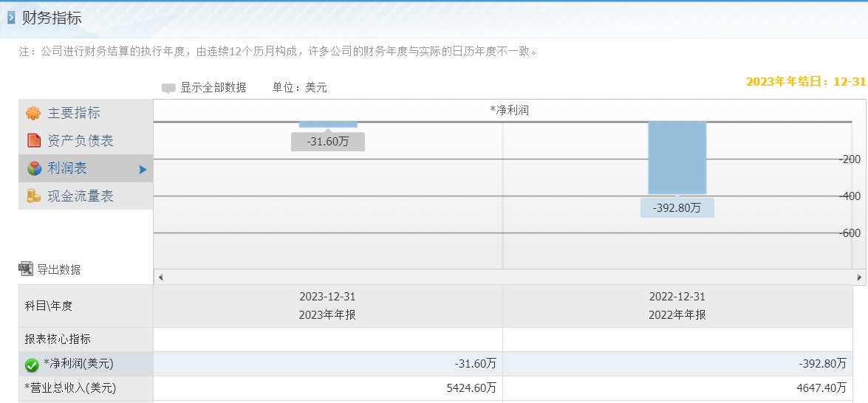Click the horizontal scrollbar track under chart

click(x=510, y=278)
